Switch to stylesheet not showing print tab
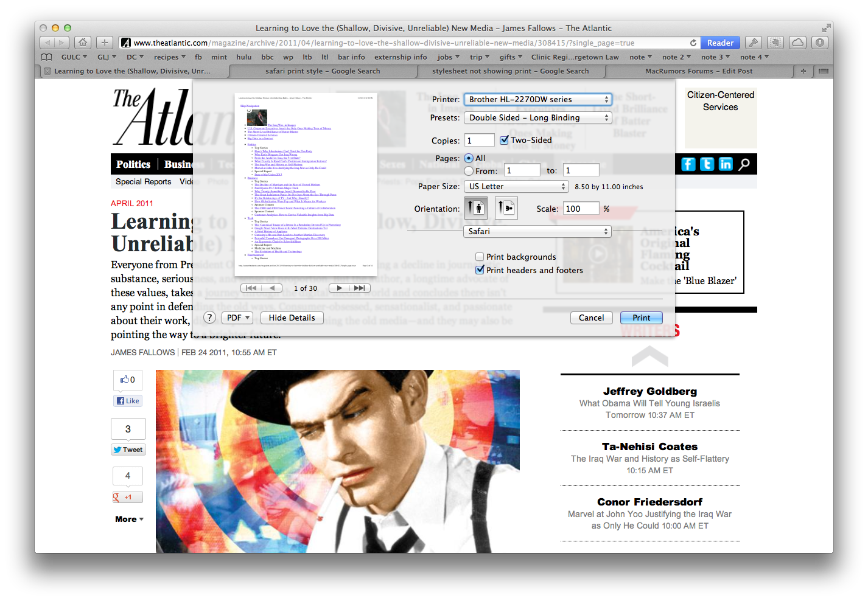The image size is (868, 601). tap(510, 71)
